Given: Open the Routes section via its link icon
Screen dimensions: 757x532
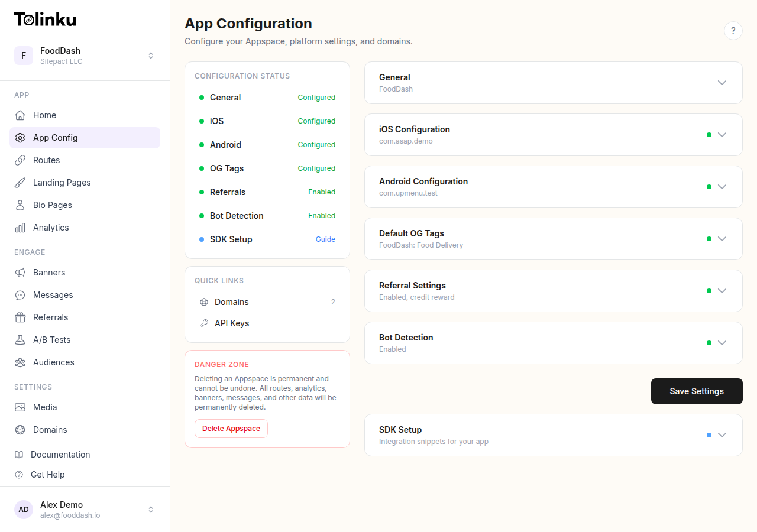Looking at the screenshot, I should (x=21, y=160).
